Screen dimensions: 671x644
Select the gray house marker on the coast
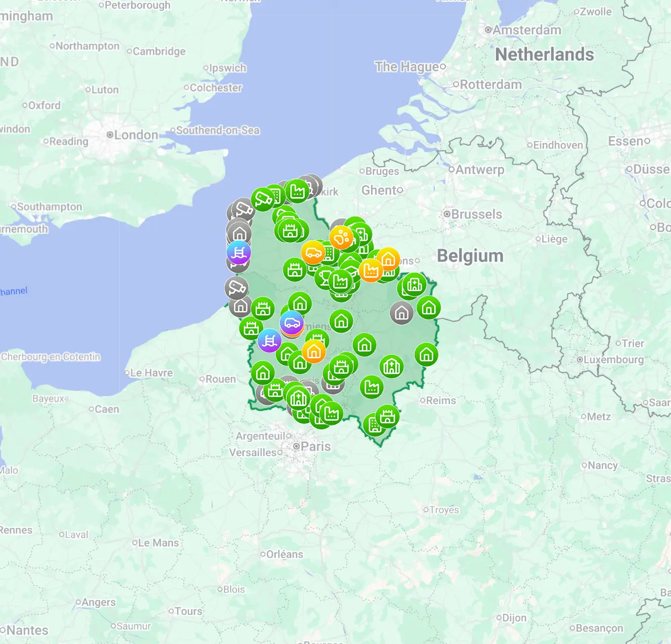click(x=239, y=232)
